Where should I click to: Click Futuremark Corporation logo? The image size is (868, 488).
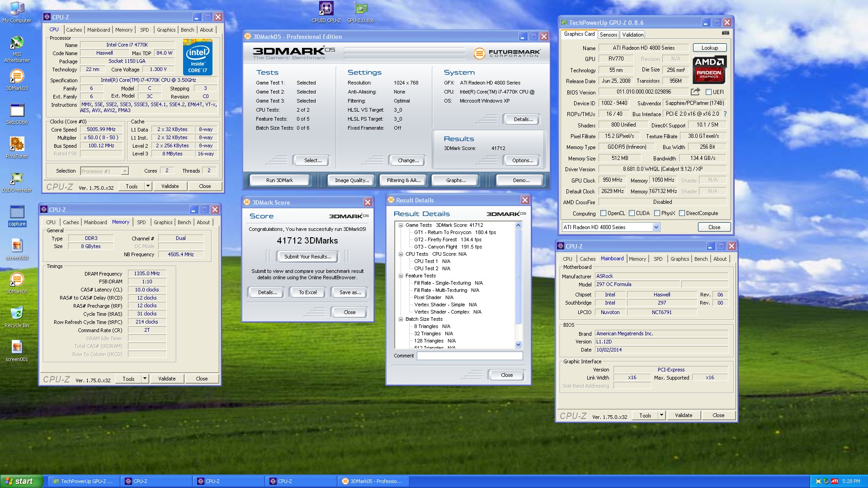coord(507,53)
